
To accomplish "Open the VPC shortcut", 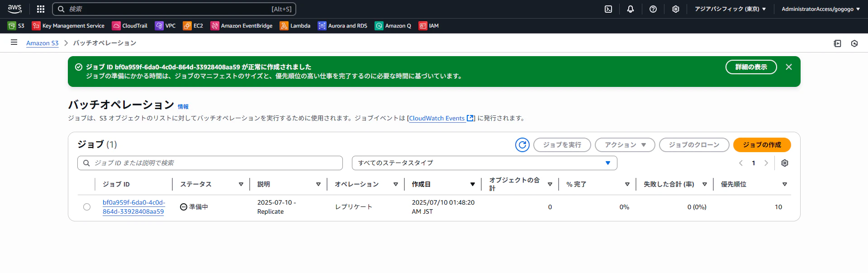I will click(x=165, y=26).
